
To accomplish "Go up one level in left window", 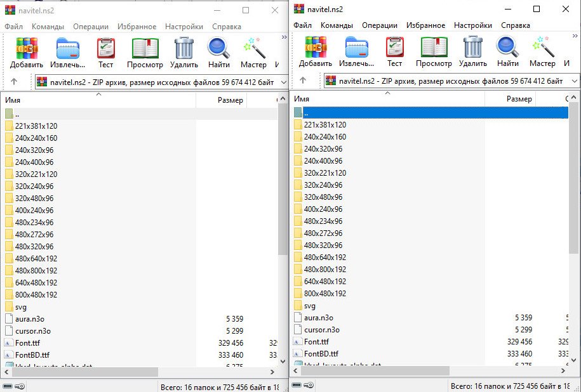I will click(14, 81).
